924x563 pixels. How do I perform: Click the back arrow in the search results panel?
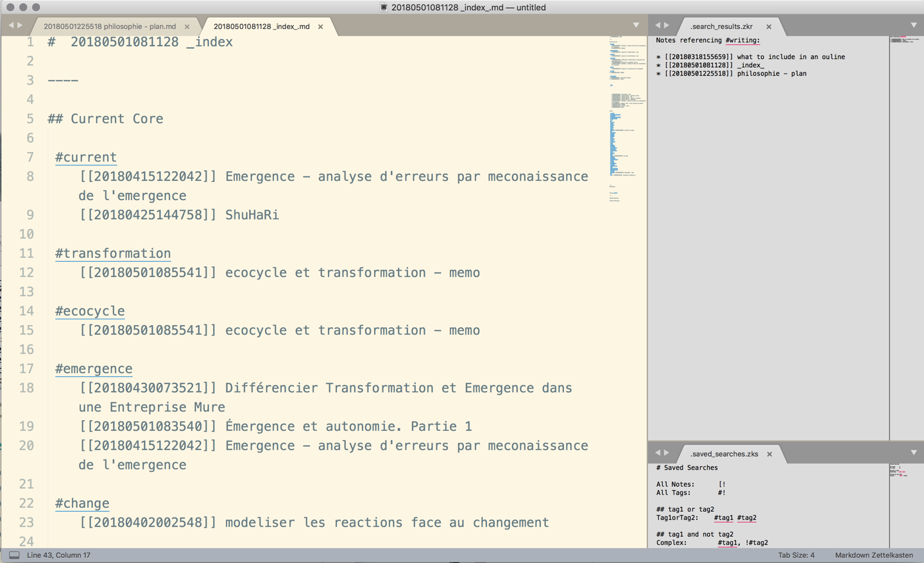656,24
